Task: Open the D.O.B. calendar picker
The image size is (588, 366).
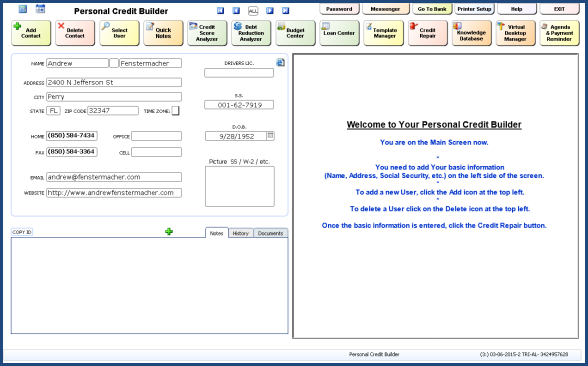Action: (270, 135)
